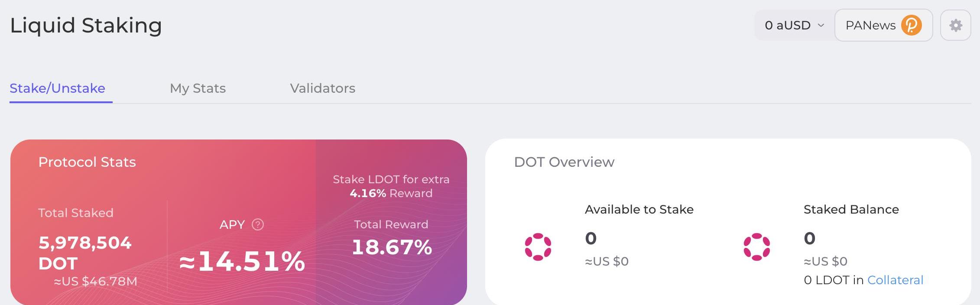The height and width of the screenshot is (305, 980).
Task: Go to the Validators tab
Action: tap(322, 88)
